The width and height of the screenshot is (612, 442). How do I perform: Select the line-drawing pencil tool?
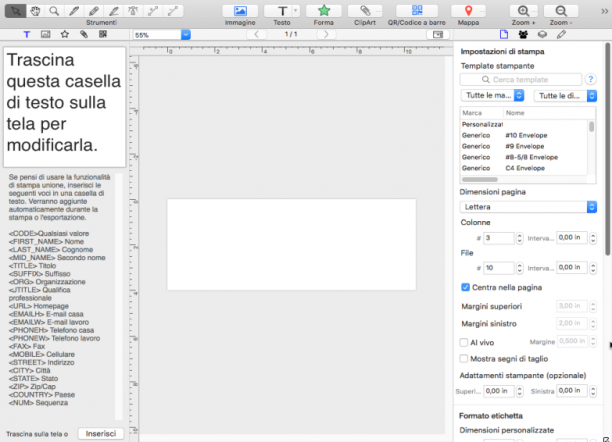[x=114, y=11]
